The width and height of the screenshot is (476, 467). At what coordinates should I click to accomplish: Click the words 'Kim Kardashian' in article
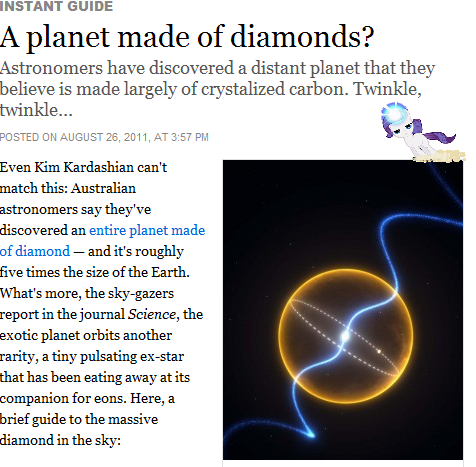(x=84, y=167)
